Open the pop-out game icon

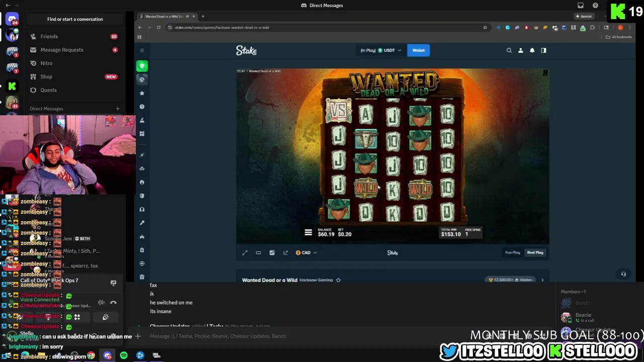286,253
